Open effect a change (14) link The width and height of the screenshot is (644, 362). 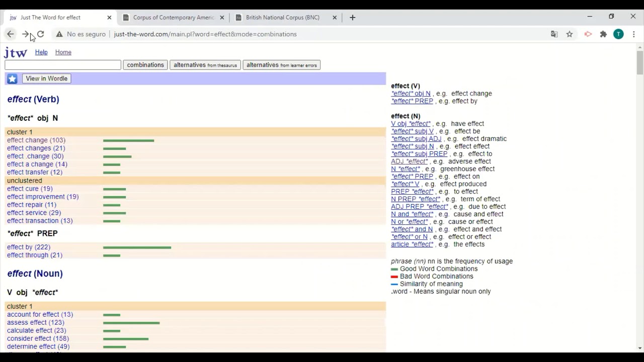point(37,164)
